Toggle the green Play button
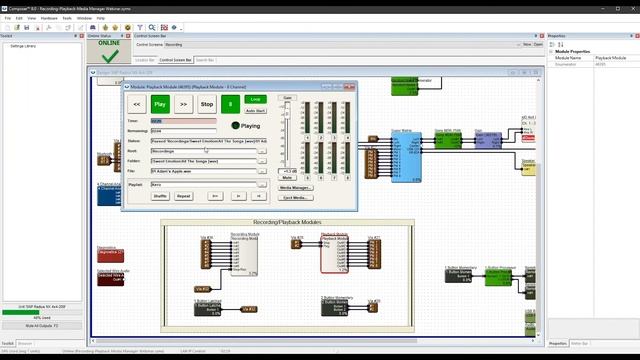640x360 pixels. click(160, 104)
